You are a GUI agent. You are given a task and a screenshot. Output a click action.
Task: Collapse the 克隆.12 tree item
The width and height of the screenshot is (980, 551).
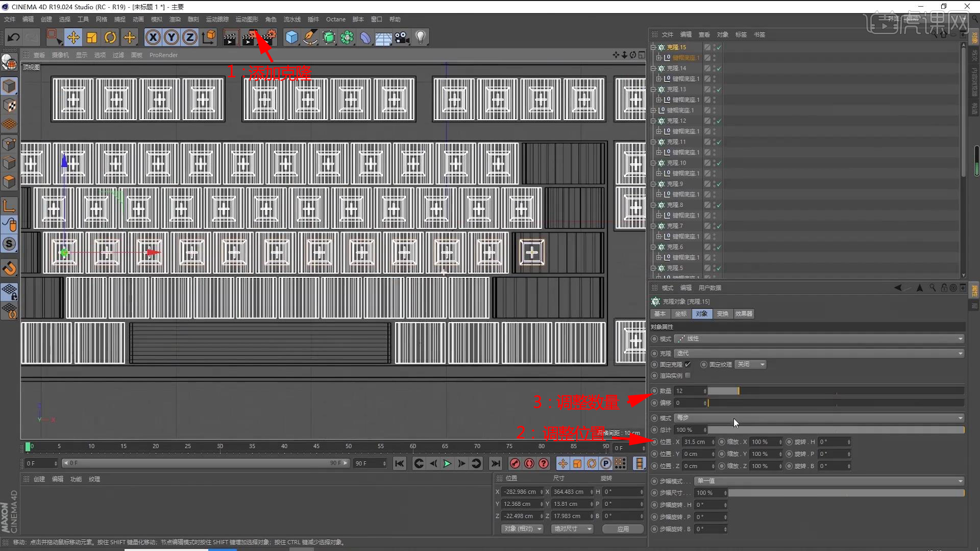coord(653,121)
